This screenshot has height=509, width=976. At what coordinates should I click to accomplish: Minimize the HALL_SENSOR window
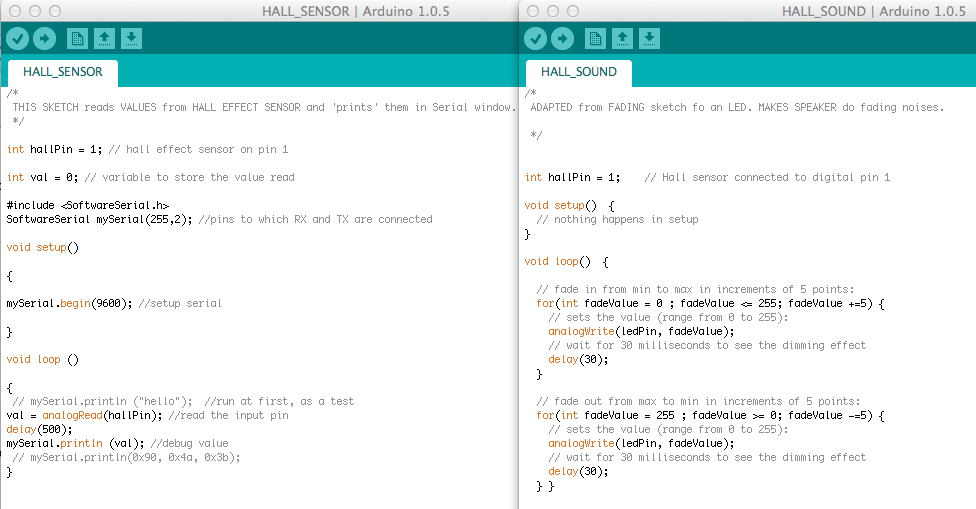click(35, 11)
